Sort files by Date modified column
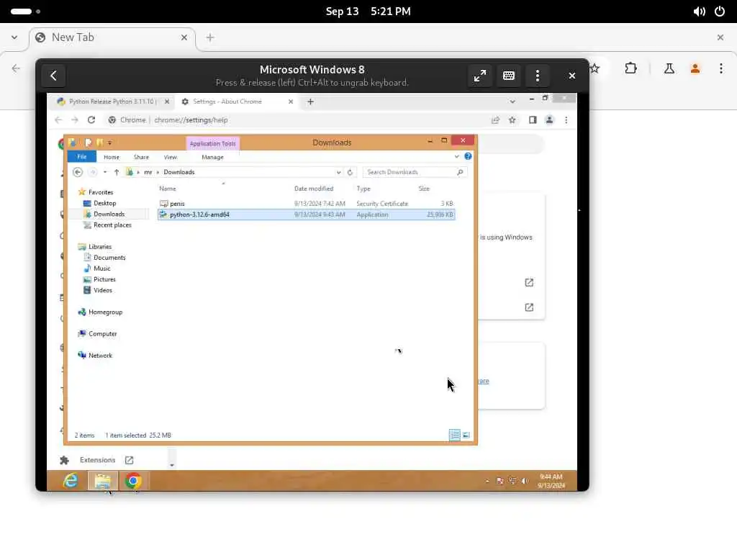The height and width of the screenshot is (560, 737). pyautogui.click(x=314, y=189)
